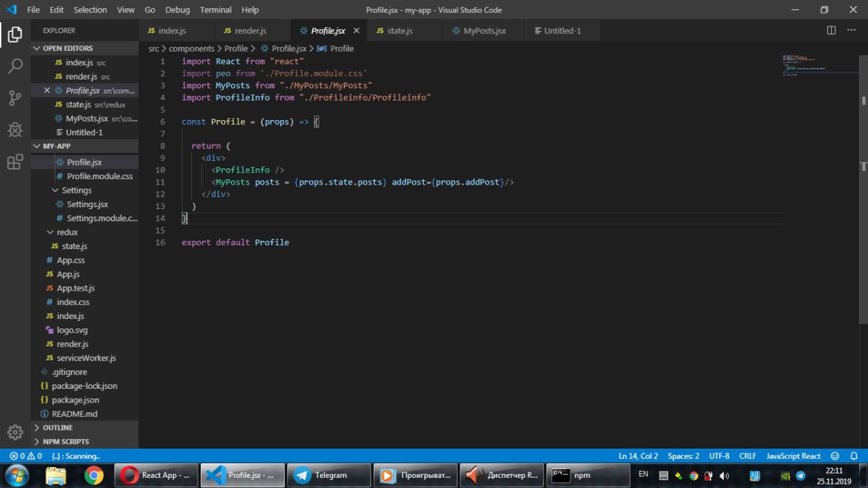Open the Source Control view icon
This screenshot has width=868, height=488.
(x=15, y=98)
